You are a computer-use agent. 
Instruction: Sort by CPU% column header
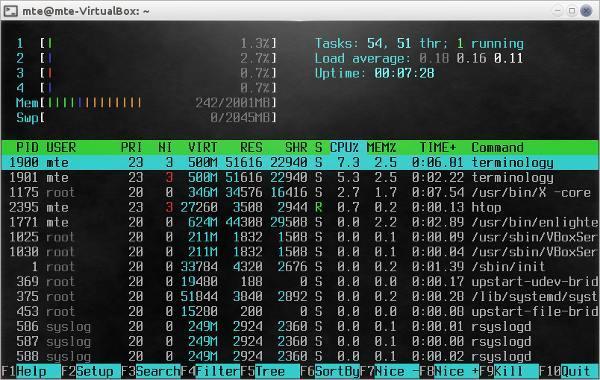(x=344, y=147)
